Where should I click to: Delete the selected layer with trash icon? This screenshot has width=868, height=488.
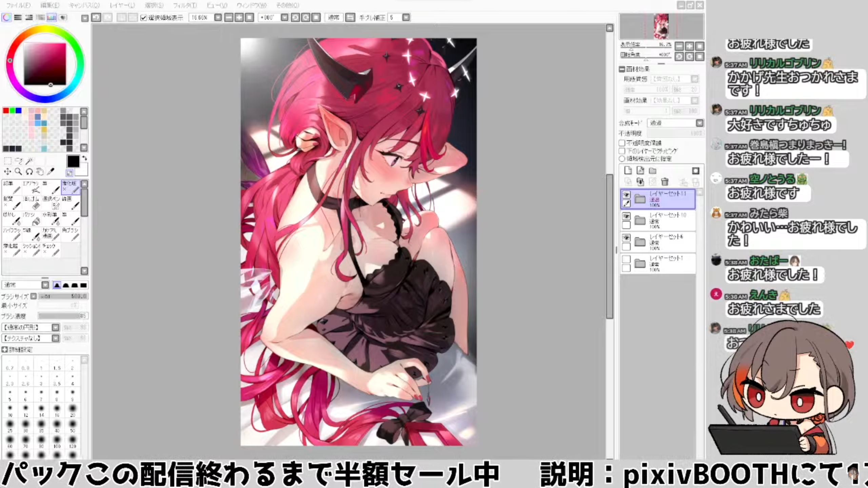click(665, 182)
